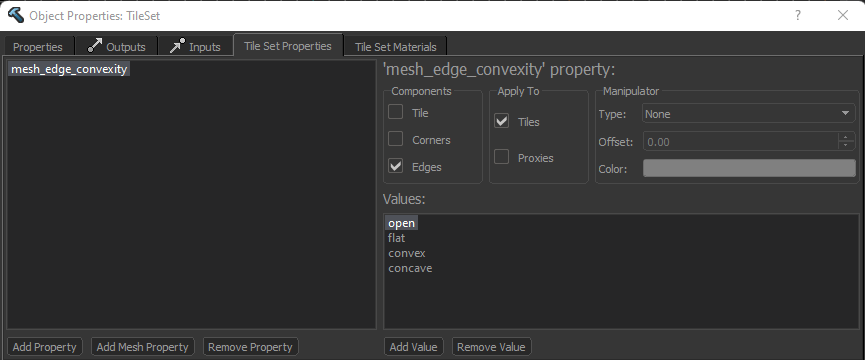Viewport: 865px width, 360px height.
Task: Click the Remove Property button
Action: 250,347
